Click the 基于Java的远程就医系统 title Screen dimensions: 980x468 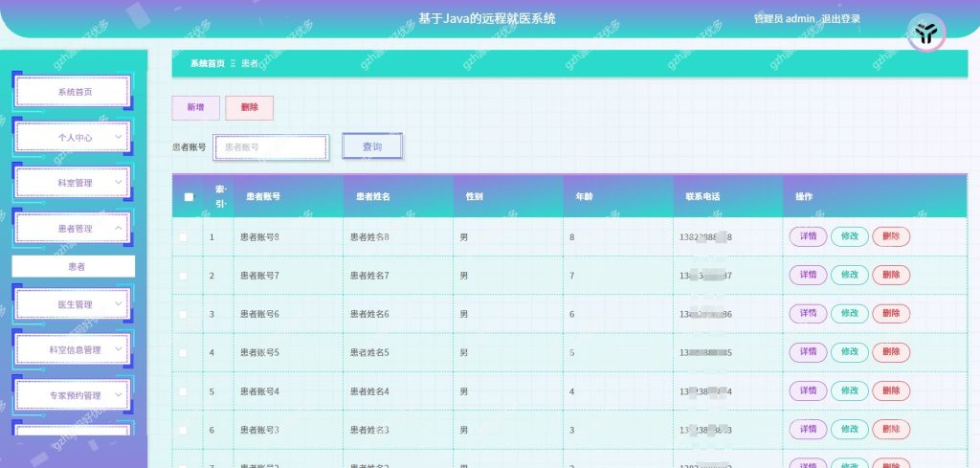click(486, 19)
